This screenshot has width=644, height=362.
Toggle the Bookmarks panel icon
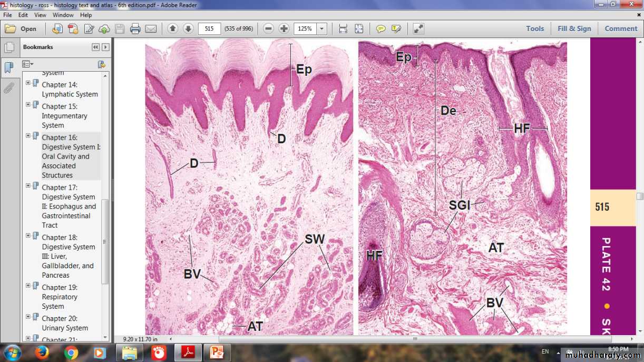pyautogui.click(x=9, y=67)
